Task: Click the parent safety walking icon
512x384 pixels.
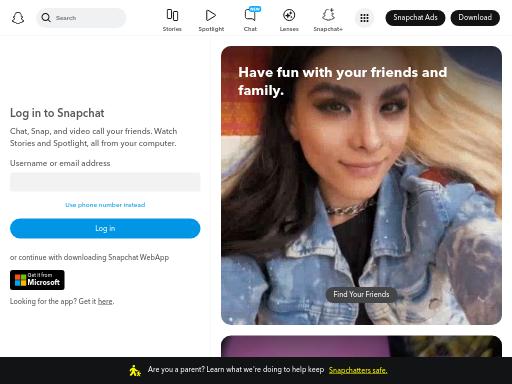Action: pos(135,370)
